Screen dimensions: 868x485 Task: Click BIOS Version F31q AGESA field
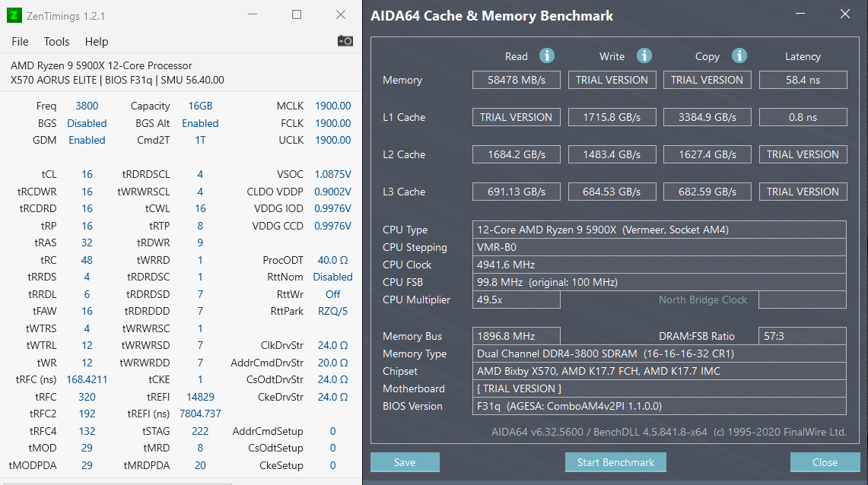pos(659,406)
